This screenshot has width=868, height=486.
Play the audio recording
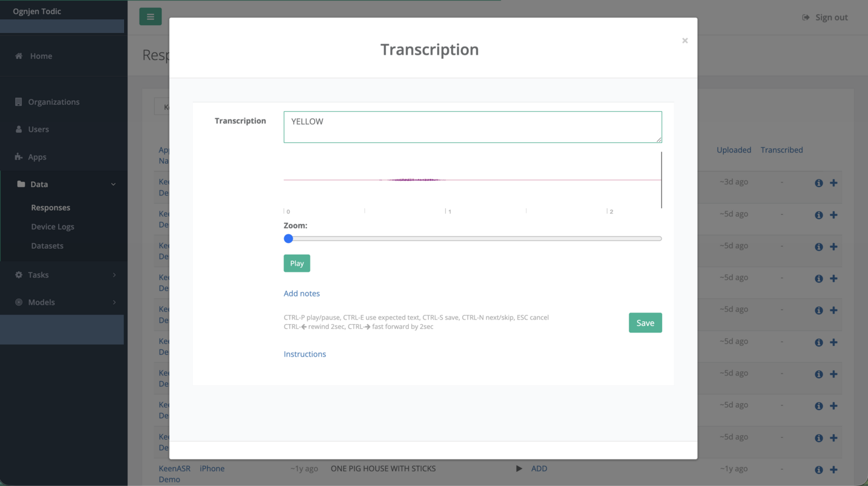click(x=296, y=263)
